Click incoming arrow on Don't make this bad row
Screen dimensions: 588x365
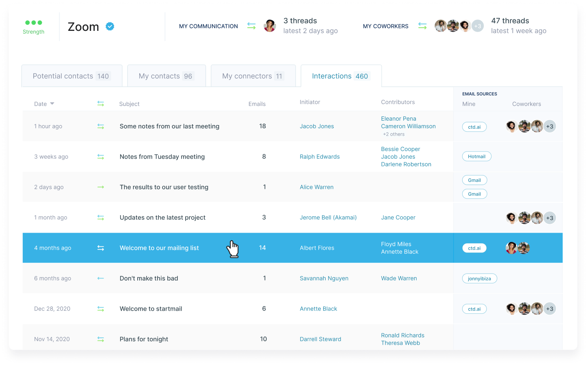click(x=101, y=279)
